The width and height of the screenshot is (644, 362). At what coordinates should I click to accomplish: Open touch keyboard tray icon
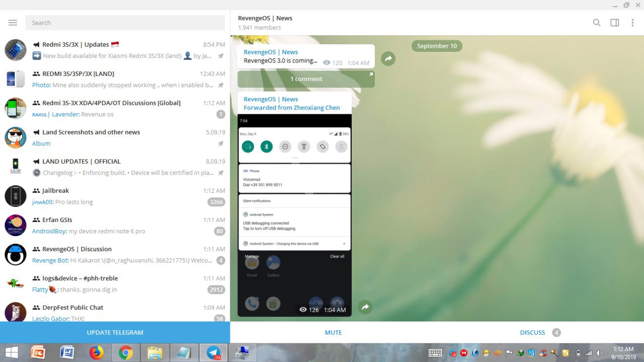[x=435, y=352]
